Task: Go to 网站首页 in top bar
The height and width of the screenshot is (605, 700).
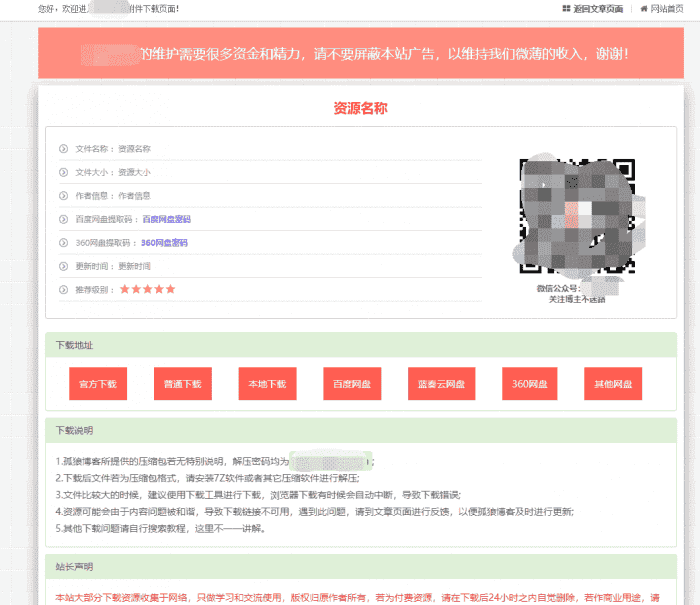Action: (x=667, y=9)
